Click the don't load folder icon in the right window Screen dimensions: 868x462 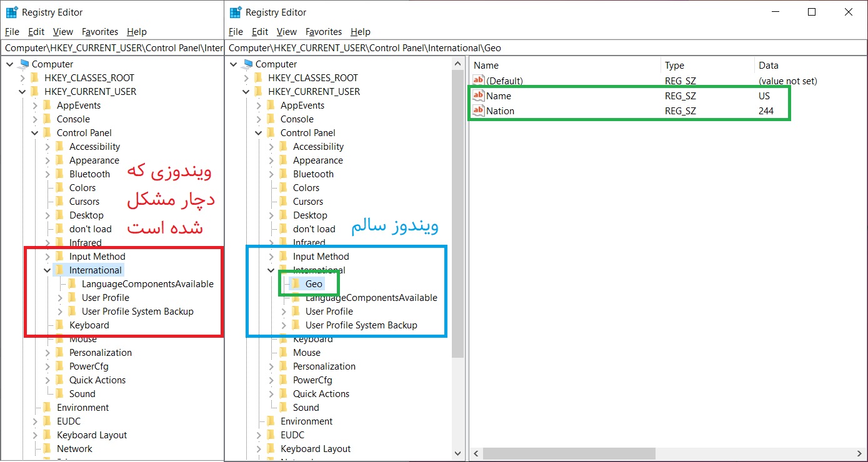coord(284,229)
